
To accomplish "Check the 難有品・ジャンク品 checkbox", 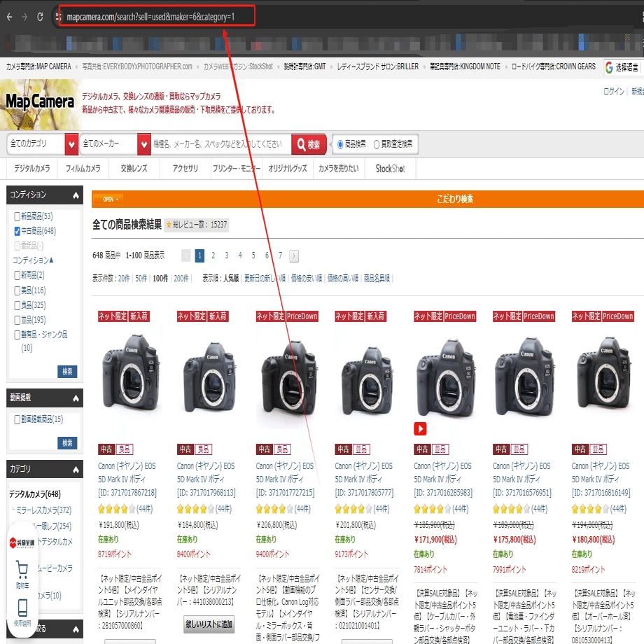I will click(x=17, y=335).
